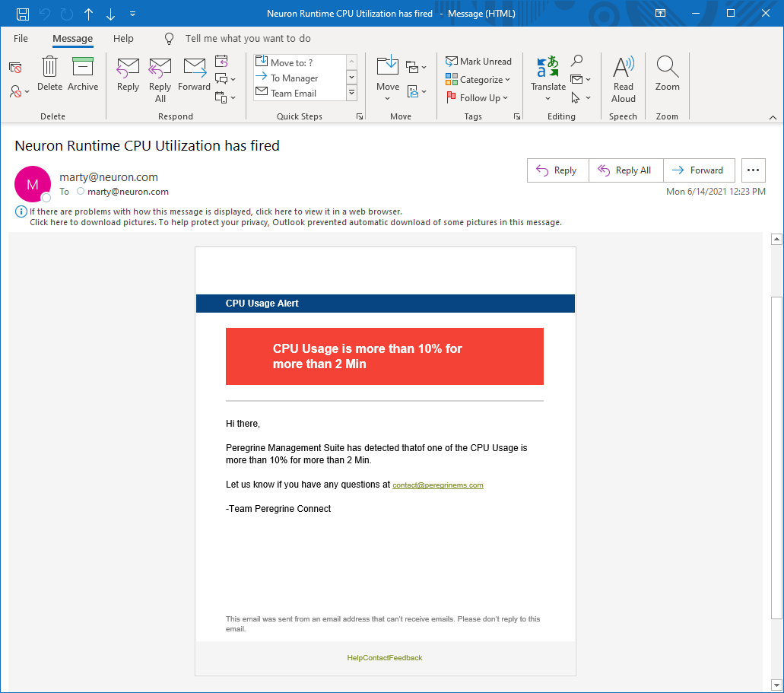
Task: Open the More respond actions dropdown
Action: tap(225, 97)
